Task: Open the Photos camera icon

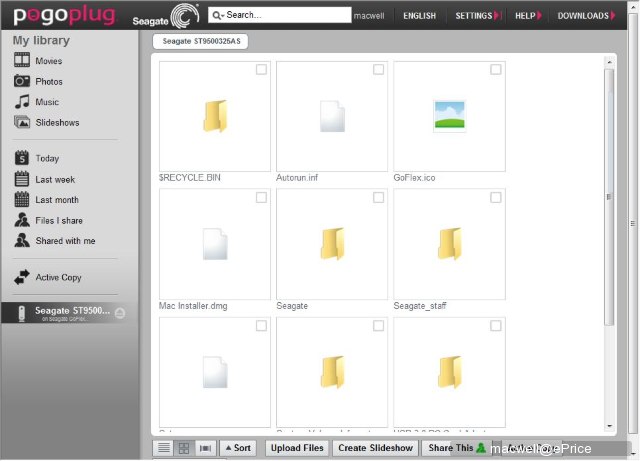Action: pyautogui.click(x=22, y=81)
